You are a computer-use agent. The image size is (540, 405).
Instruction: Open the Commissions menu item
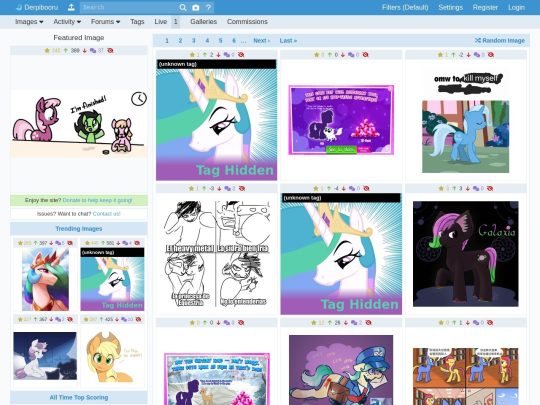pyautogui.click(x=247, y=22)
